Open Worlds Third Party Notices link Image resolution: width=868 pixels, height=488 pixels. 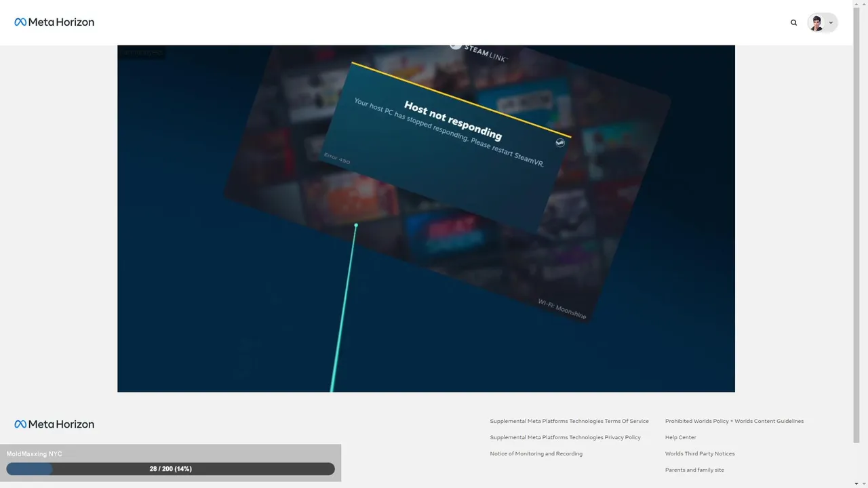(699, 453)
